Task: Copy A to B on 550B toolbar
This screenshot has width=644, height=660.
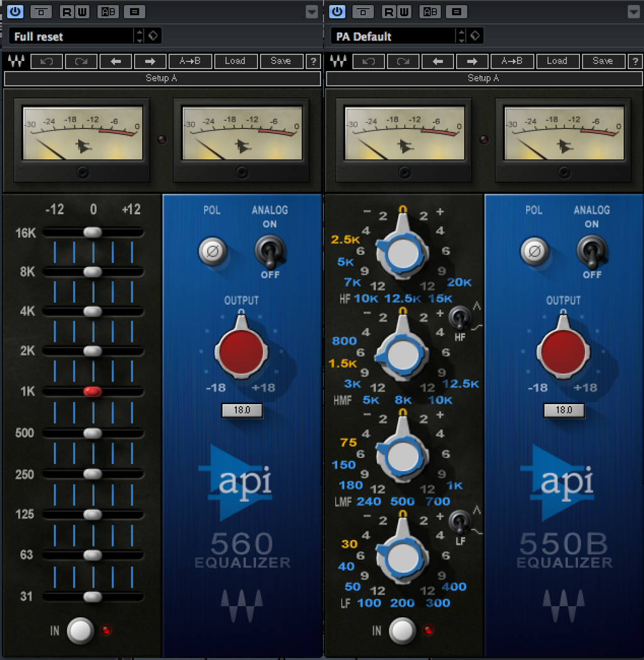Action: point(512,62)
